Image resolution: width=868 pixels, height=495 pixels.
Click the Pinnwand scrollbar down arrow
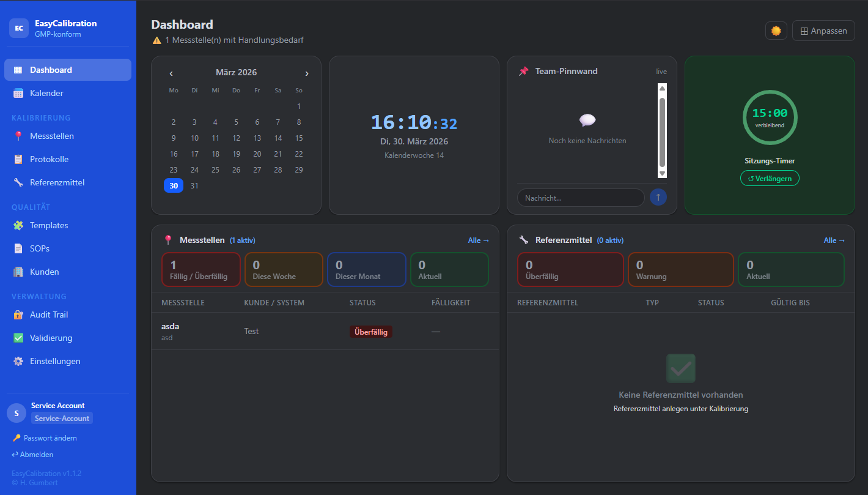(662, 173)
